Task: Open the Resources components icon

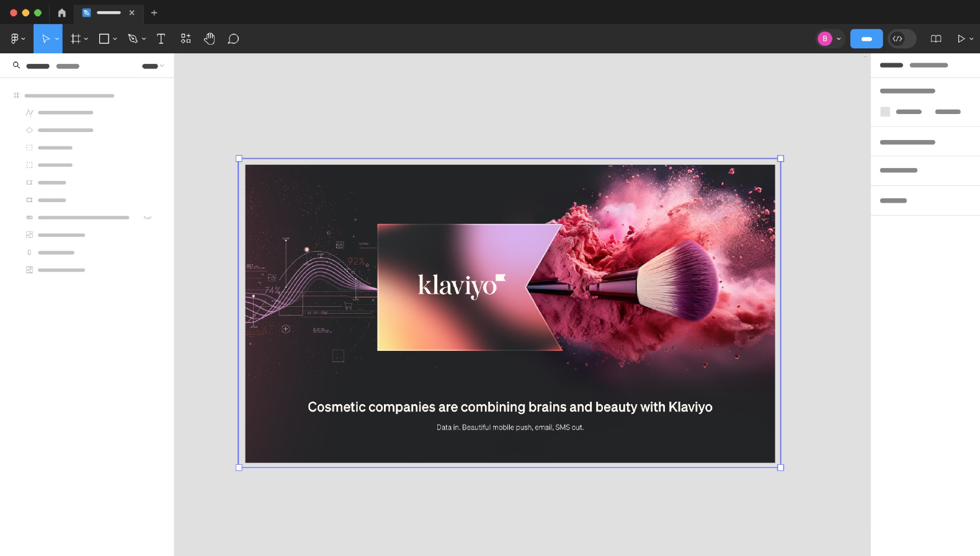Action: point(185,38)
